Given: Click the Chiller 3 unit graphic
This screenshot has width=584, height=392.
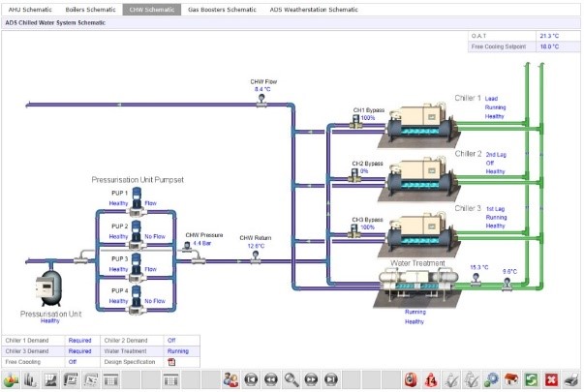Looking at the screenshot, I should (419, 234).
